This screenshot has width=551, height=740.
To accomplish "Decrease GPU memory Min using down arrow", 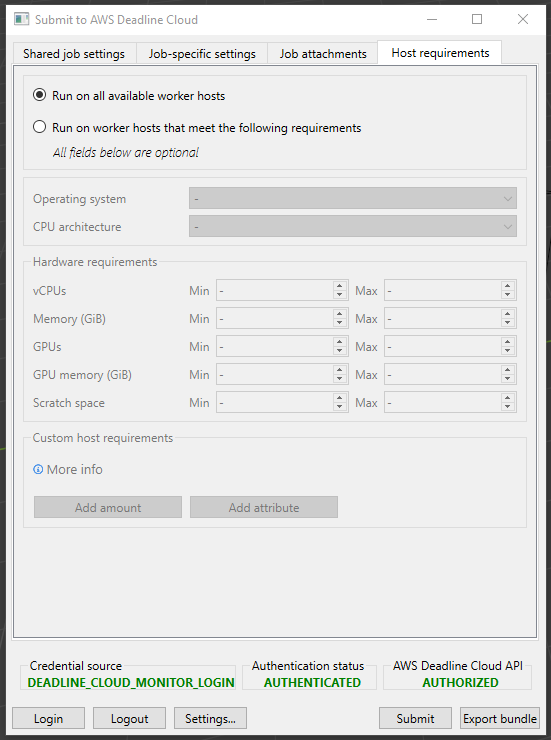I will click(340, 379).
